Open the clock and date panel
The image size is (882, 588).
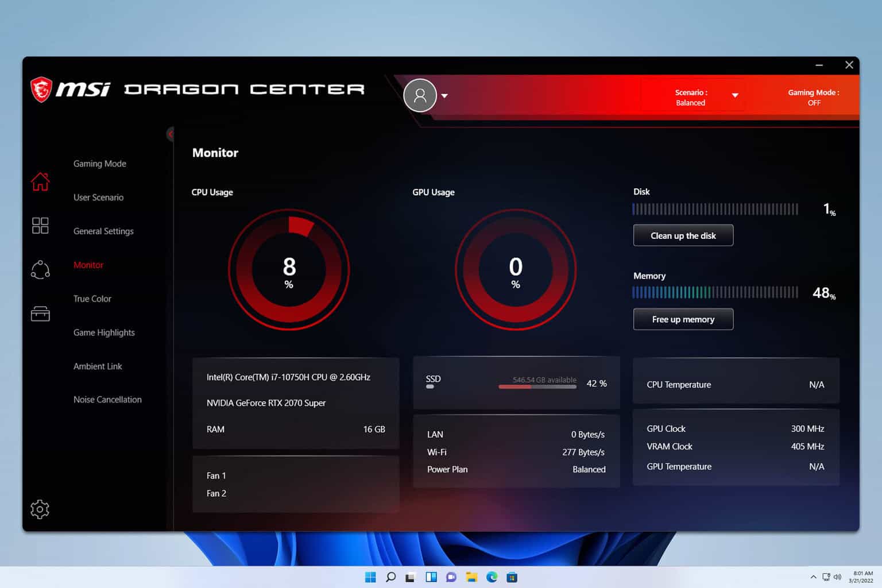coord(861,577)
